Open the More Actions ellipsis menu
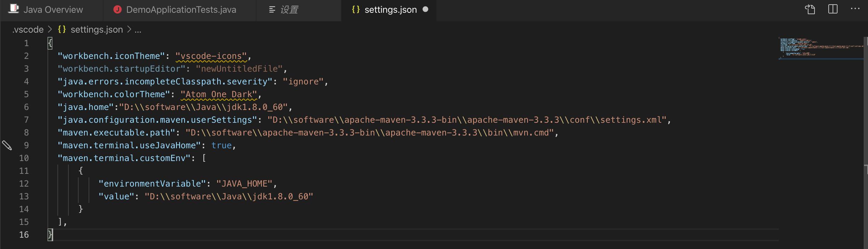 855,9
